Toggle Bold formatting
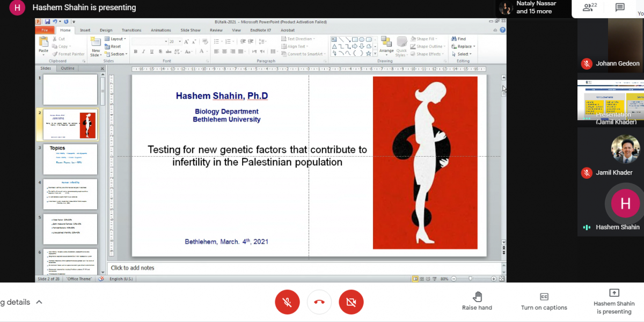 [136, 52]
